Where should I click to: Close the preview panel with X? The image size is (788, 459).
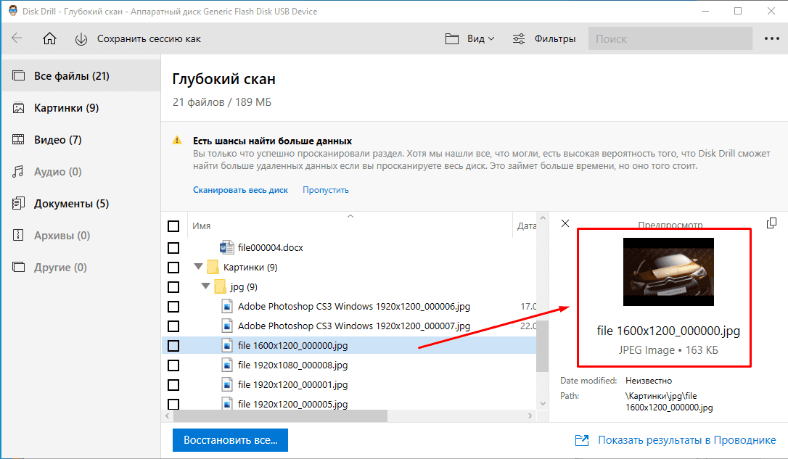tap(565, 224)
